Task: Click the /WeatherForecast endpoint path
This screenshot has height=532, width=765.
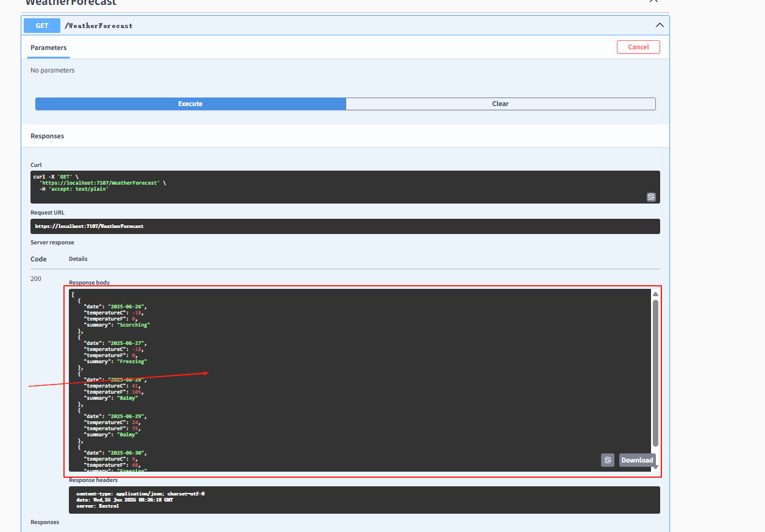Action: (99, 26)
